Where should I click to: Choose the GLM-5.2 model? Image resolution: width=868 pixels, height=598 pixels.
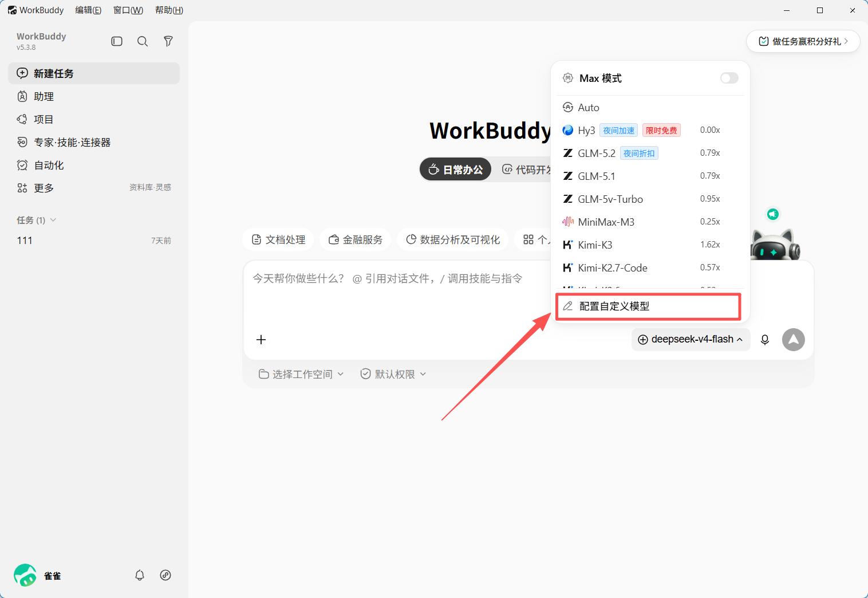[650, 153]
